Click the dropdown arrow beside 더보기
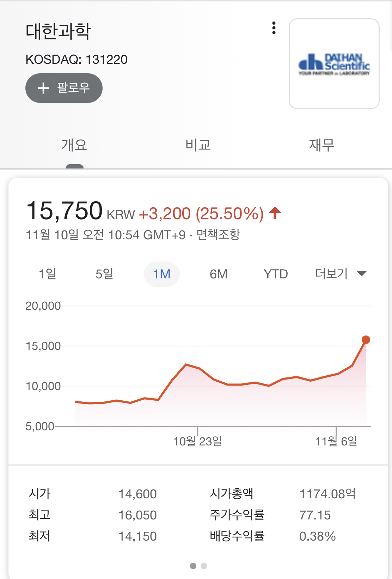 click(x=362, y=273)
